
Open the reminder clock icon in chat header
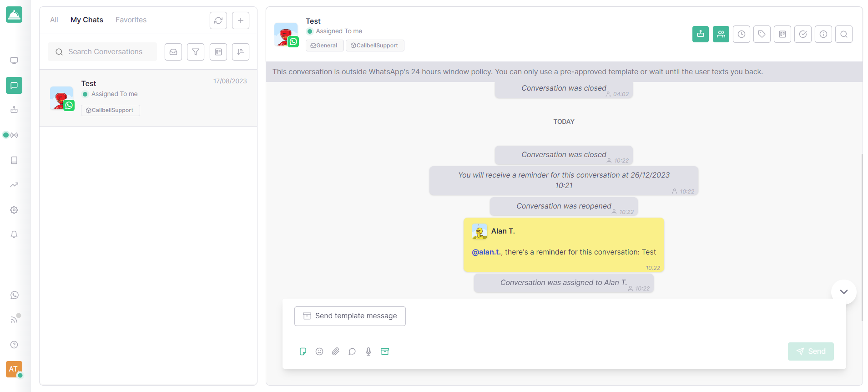(x=742, y=34)
